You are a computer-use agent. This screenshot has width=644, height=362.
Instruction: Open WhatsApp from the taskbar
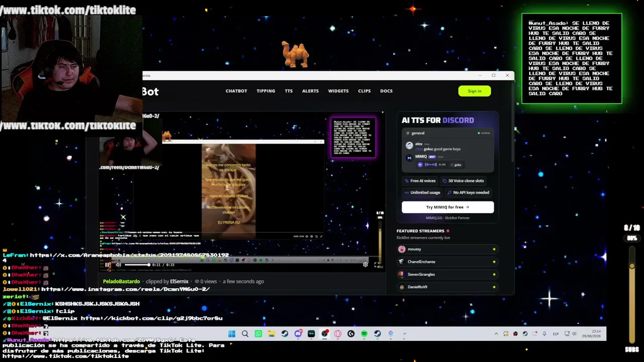258,334
